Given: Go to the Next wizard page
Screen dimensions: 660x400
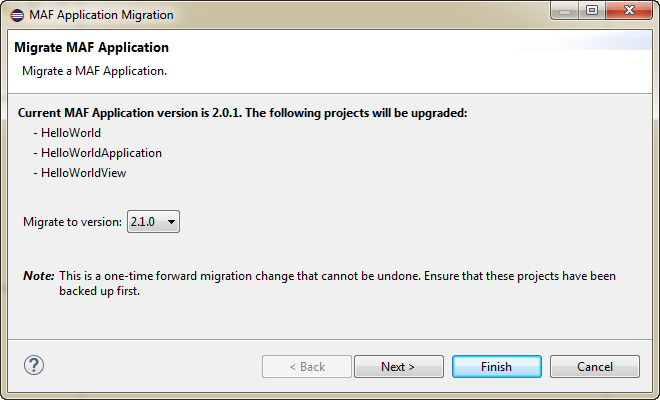Looking at the screenshot, I should (399, 366).
